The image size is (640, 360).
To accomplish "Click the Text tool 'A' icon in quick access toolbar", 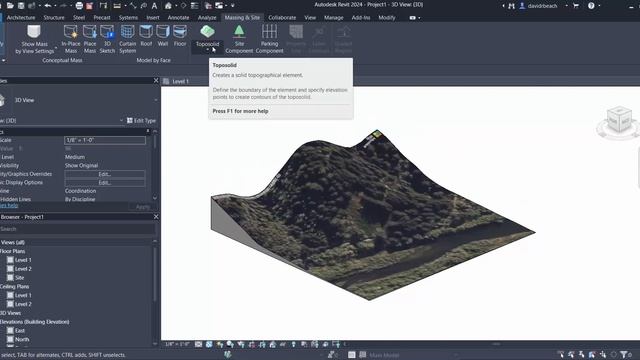I will coord(154,5).
